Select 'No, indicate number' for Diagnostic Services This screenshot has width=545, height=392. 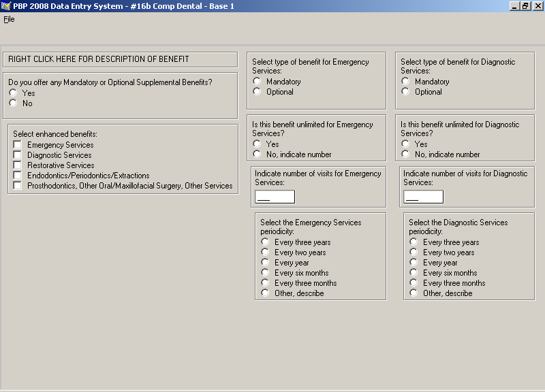(x=405, y=154)
